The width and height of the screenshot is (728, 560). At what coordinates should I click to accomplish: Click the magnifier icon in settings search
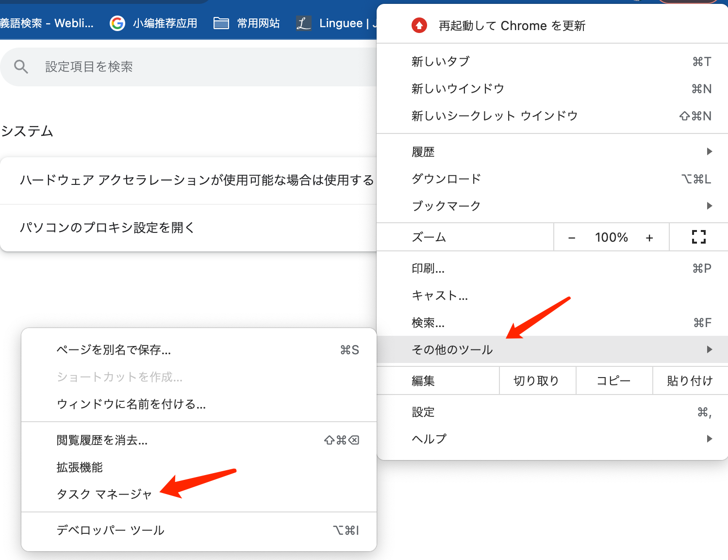click(x=21, y=66)
